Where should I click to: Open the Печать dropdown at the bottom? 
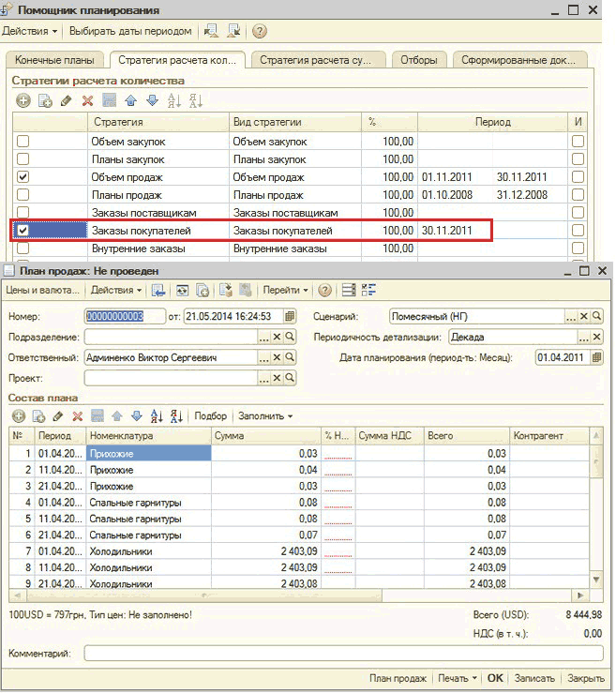click(458, 678)
